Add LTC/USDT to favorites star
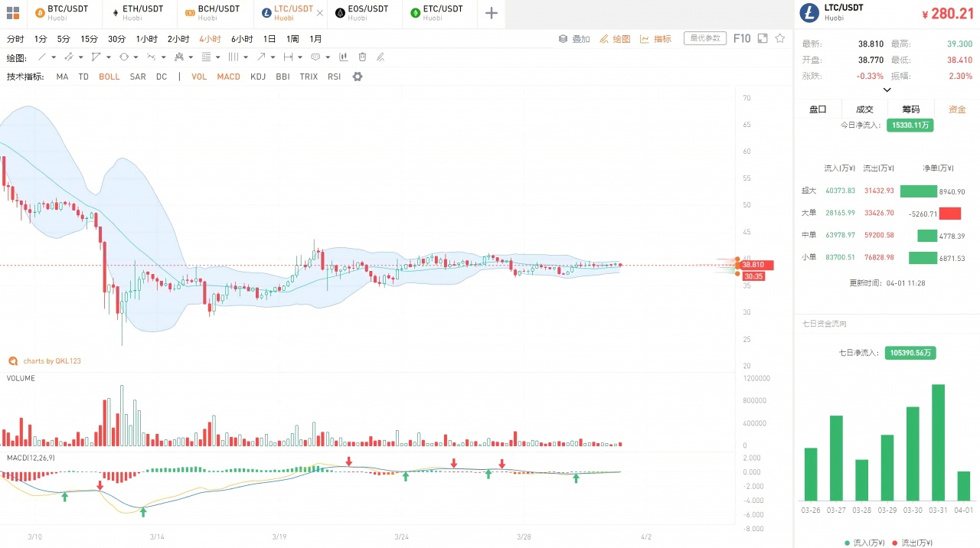Screen dimensions: 980x548 coord(780,38)
